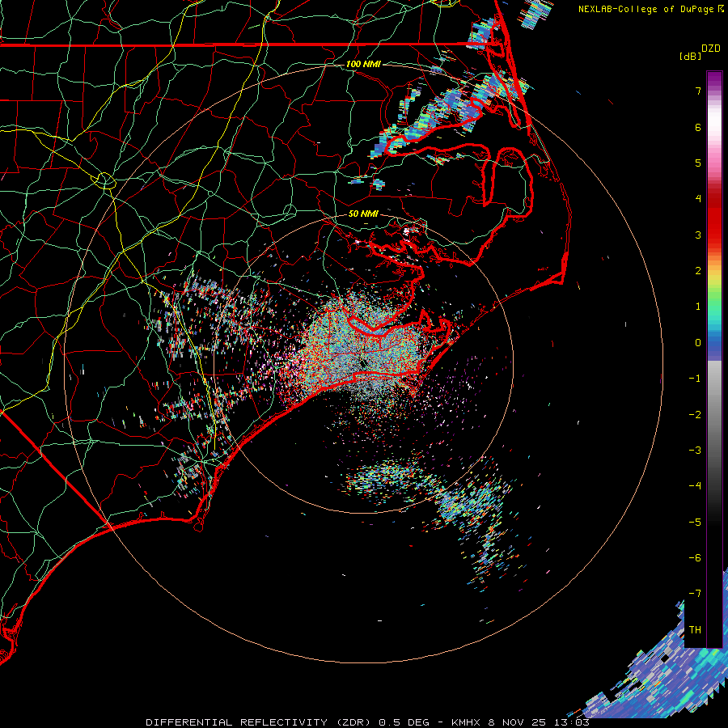The image size is (728, 728).
Task: Click the ZDR color bar legend
Action: click(x=714, y=359)
